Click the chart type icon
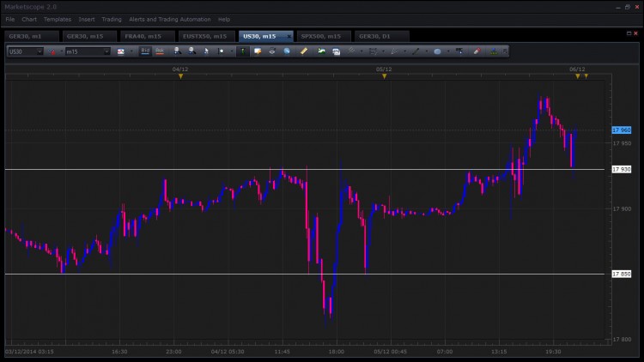 (121, 51)
